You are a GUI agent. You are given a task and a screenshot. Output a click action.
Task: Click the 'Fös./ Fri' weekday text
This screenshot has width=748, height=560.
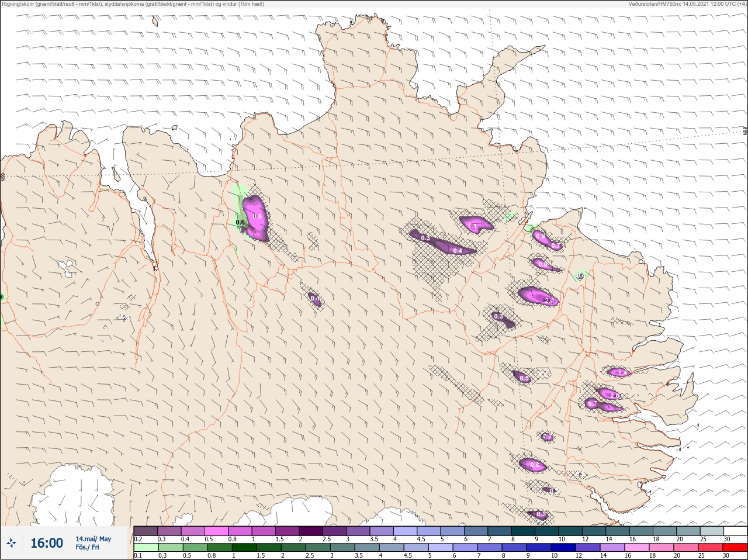coord(87,547)
